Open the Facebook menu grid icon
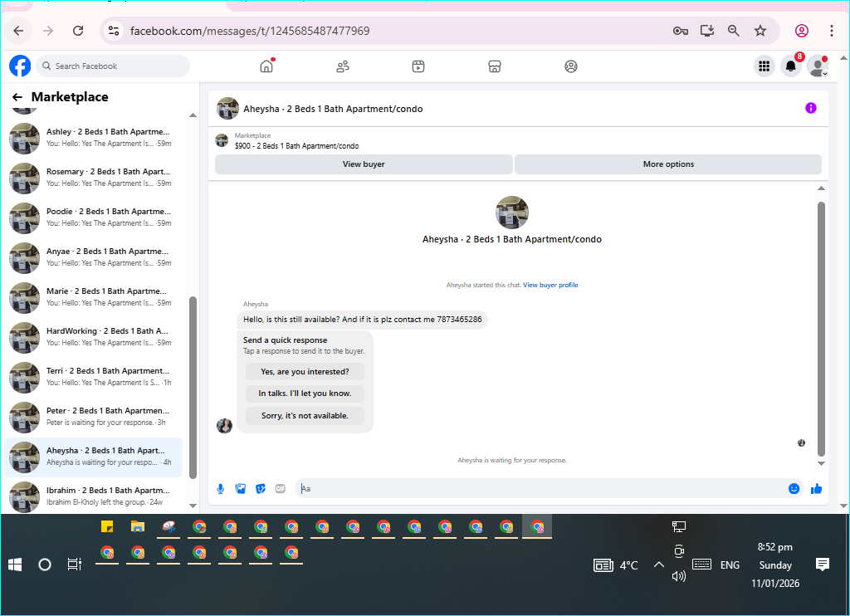Viewport: 850px width, 616px height. coord(765,66)
